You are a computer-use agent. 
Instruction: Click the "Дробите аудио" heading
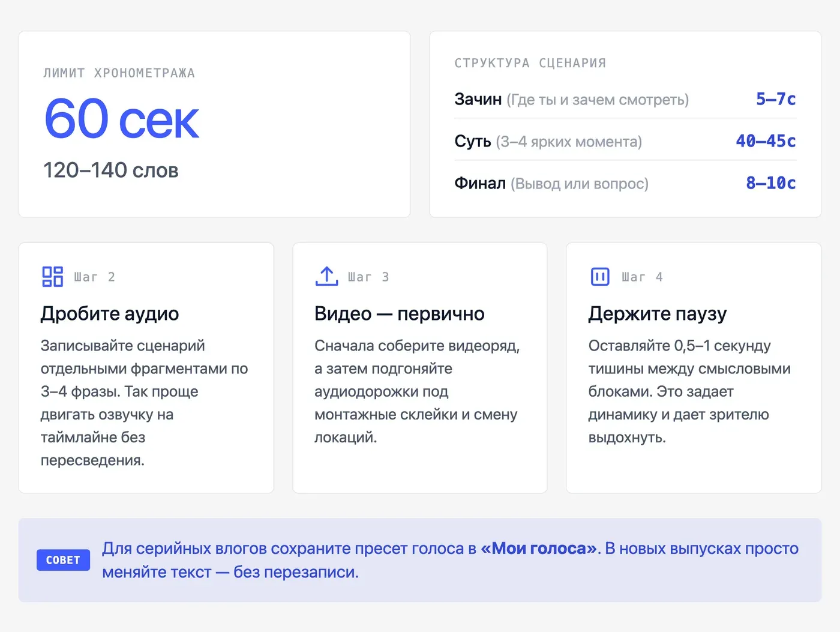[110, 313]
